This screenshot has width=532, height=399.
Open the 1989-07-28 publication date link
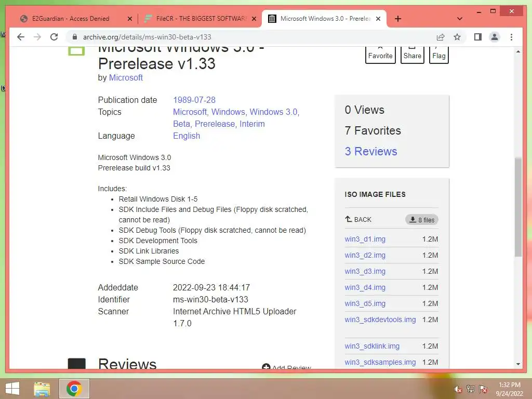pyautogui.click(x=194, y=100)
